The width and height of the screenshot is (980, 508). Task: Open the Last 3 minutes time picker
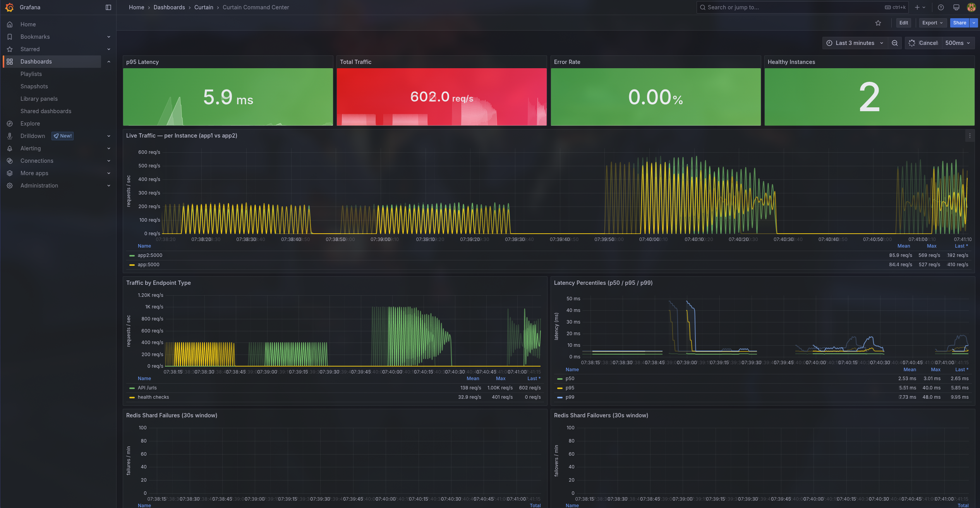click(x=855, y=43)
